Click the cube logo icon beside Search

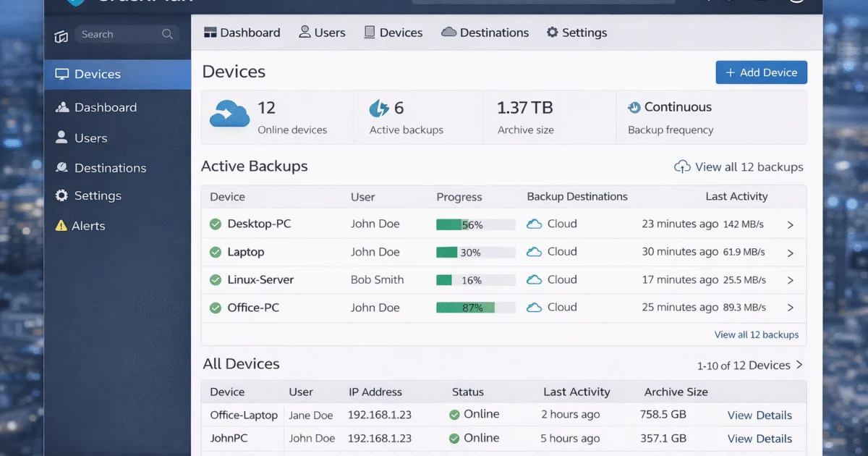pyautogui.click(x=61, y=35)
